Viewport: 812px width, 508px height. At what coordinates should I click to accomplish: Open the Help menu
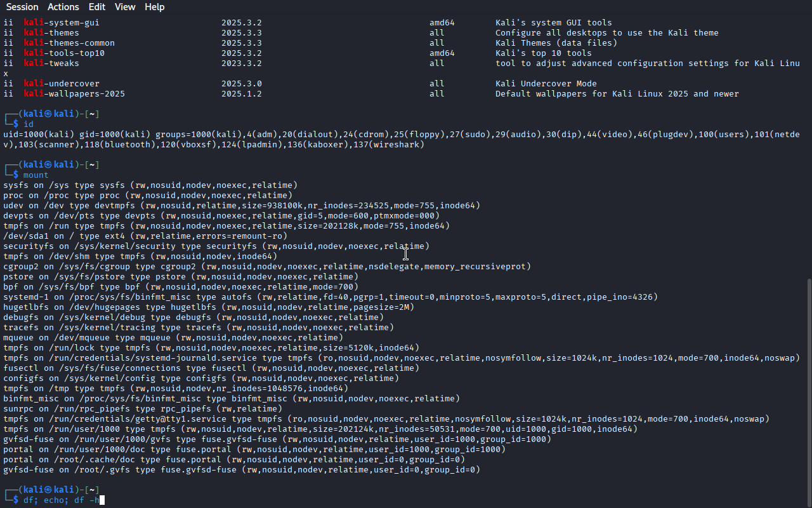pyautogui.click(x=154, y=7)
